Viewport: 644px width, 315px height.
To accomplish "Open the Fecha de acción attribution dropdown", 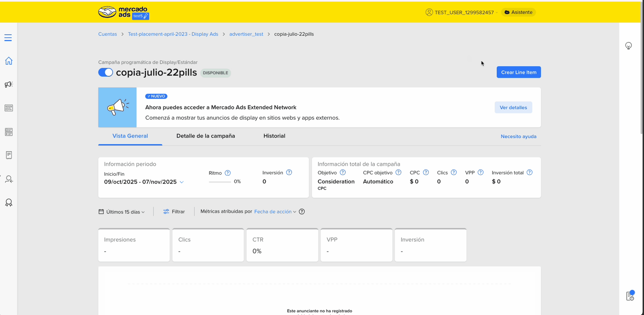I will tap(275, 211).
